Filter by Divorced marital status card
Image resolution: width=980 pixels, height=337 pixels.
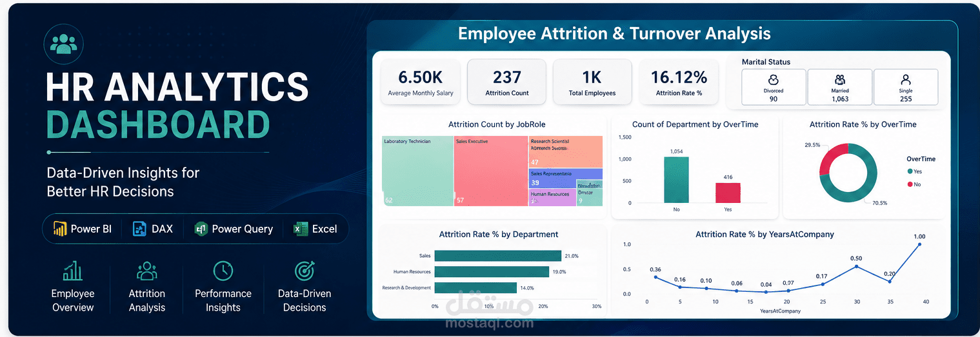click(774, 87)
